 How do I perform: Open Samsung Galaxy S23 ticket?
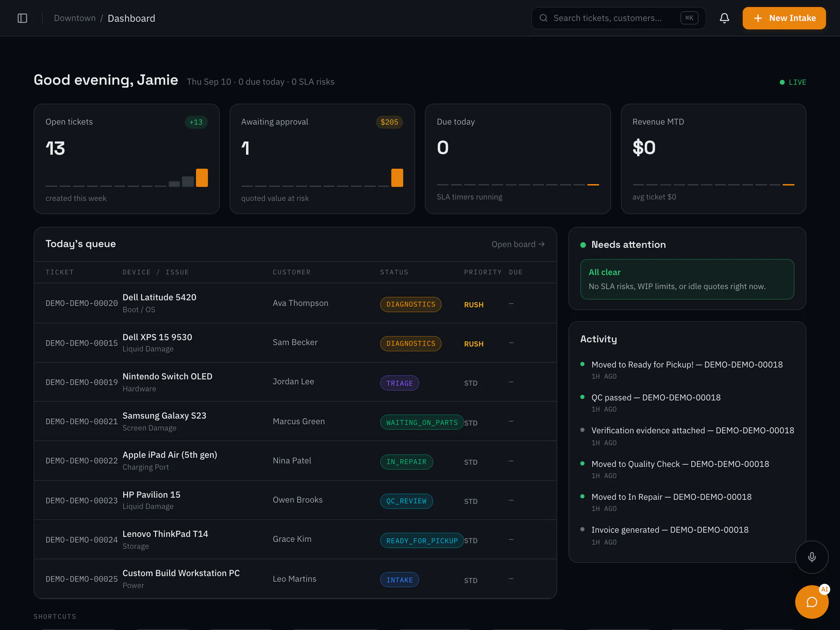(x=295, y=421)
